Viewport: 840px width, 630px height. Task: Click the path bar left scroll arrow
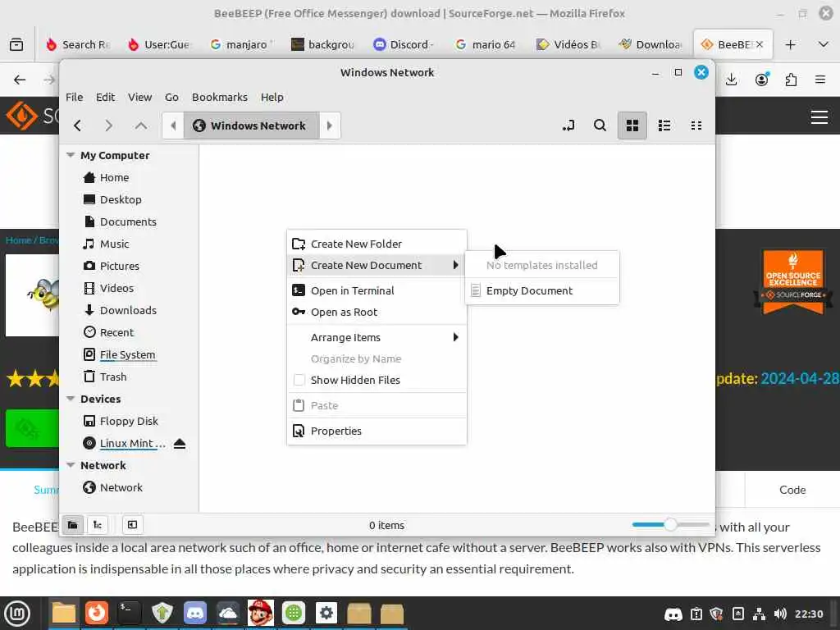pos(173,126)
